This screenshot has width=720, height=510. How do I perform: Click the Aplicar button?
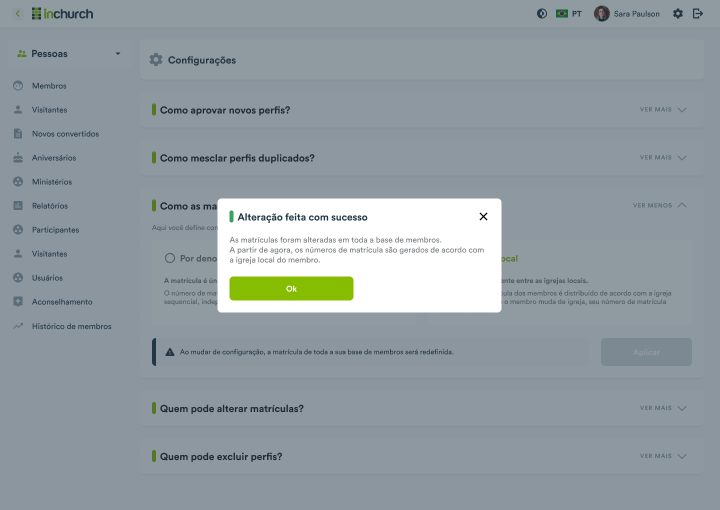pyautogui.click(x=646, y=352)
